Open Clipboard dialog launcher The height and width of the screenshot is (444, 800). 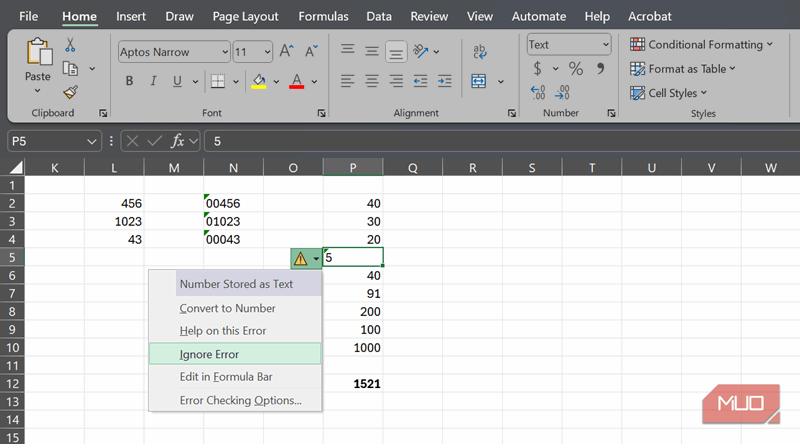pos(103,113)
